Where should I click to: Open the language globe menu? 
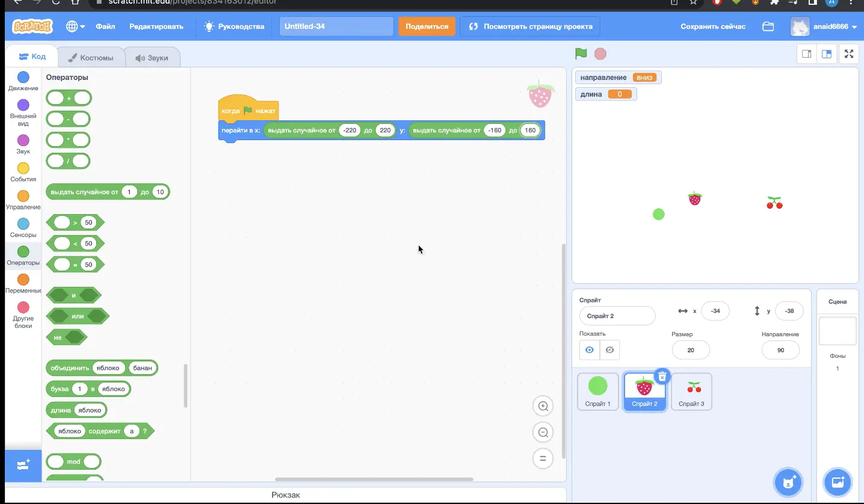[x=75, y=26]
